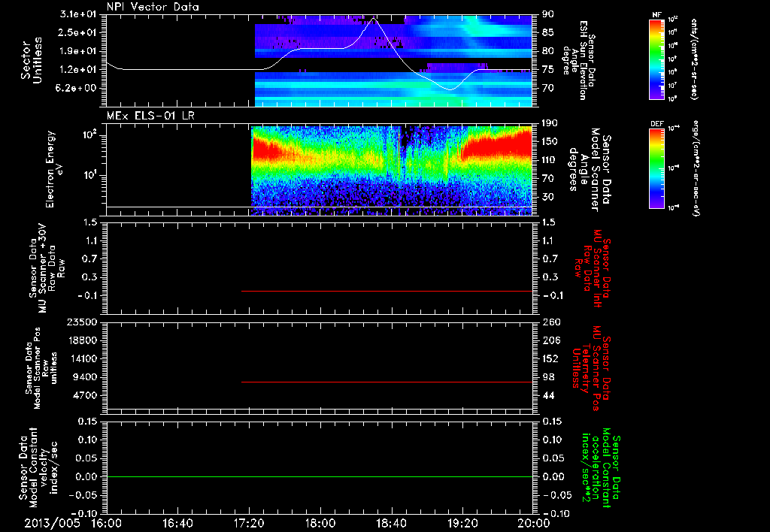Image resolution: width=770 pixels, height=532 pixels.
Task: Click the '16:40' time axis label
Action: 177,523
